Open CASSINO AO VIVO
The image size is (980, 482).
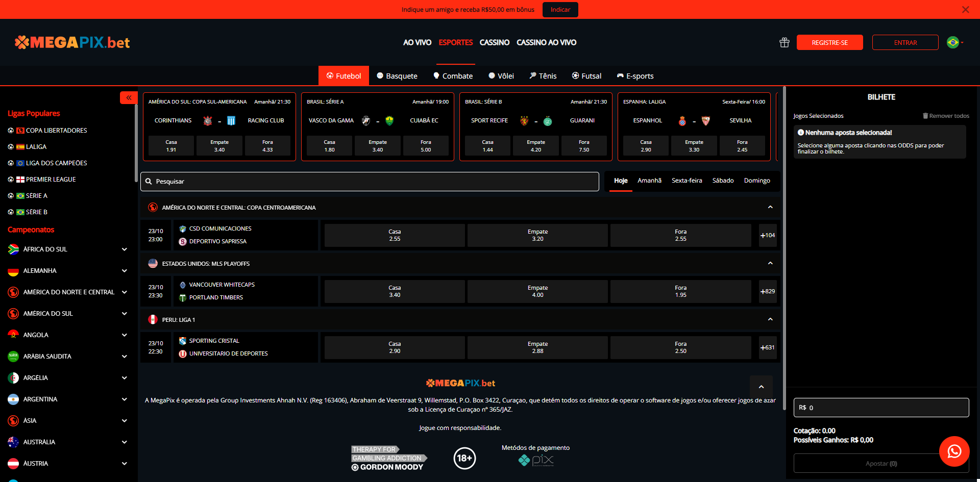tap(546, 42)
